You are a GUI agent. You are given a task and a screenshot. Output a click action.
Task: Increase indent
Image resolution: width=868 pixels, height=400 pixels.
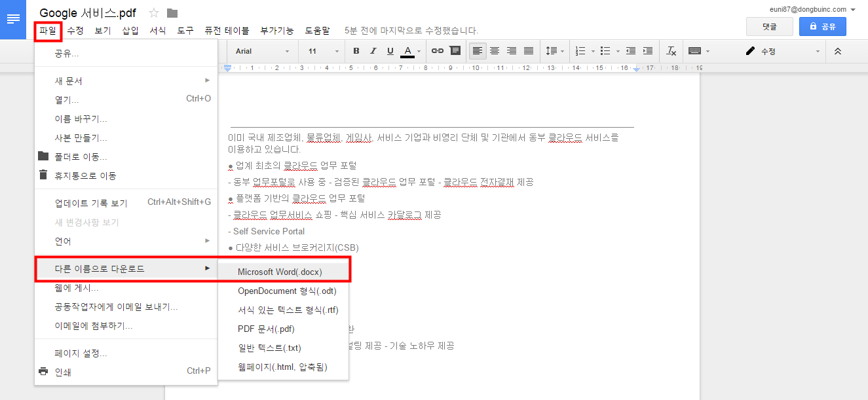click(x=648, y=51)
